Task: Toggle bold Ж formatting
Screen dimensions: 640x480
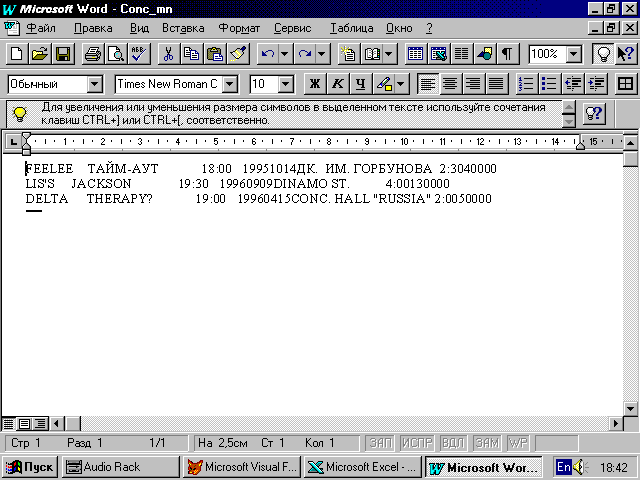Action: click(315, 84)
